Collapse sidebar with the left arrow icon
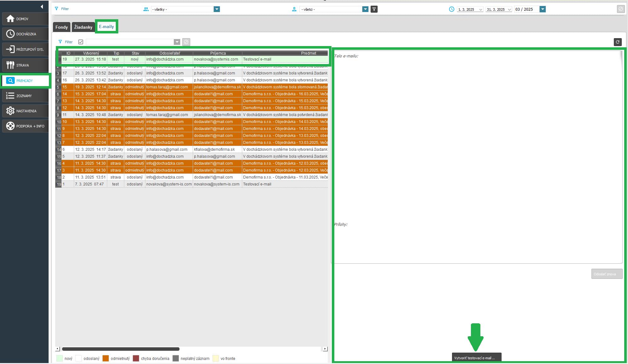628x364 pixels. click(x=42, y=7)
